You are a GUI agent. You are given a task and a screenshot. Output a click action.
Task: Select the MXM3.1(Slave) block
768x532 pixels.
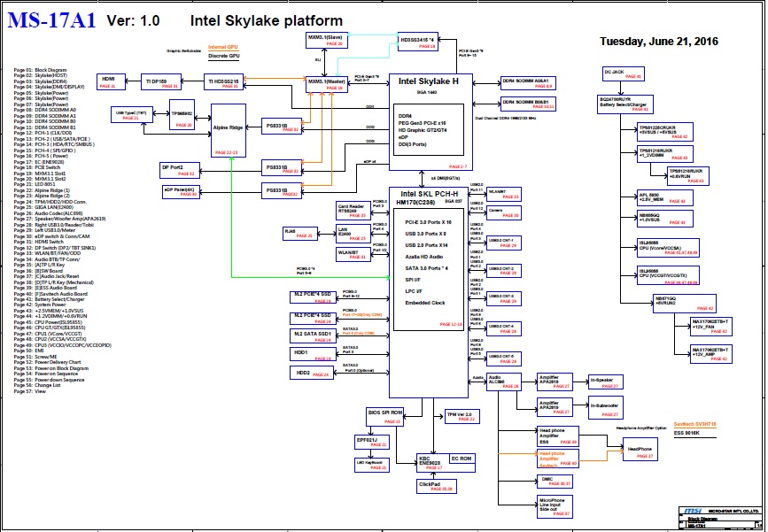(327, 40)
